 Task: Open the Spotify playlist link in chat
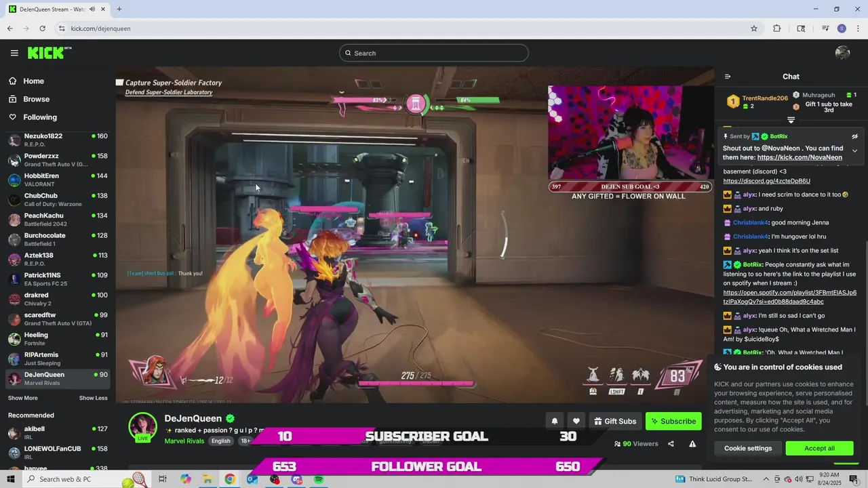click(x=789, y=297)
